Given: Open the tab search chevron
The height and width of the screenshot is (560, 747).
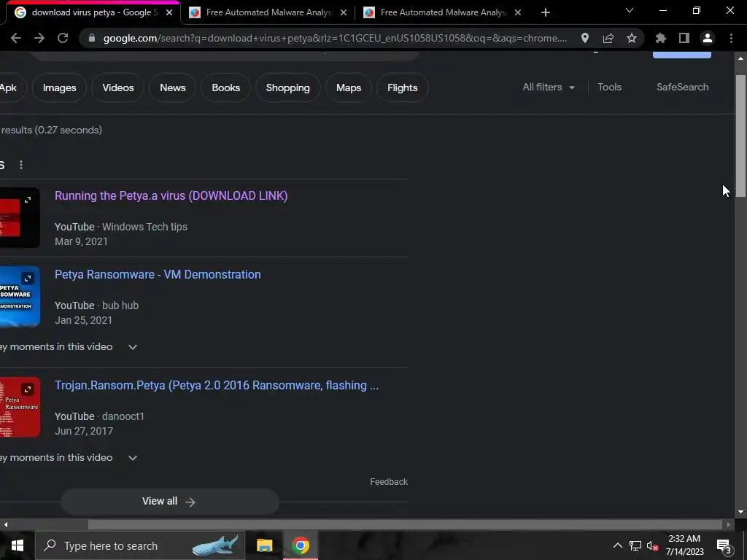Looking at the screenshot, I should tap(630, 10).
